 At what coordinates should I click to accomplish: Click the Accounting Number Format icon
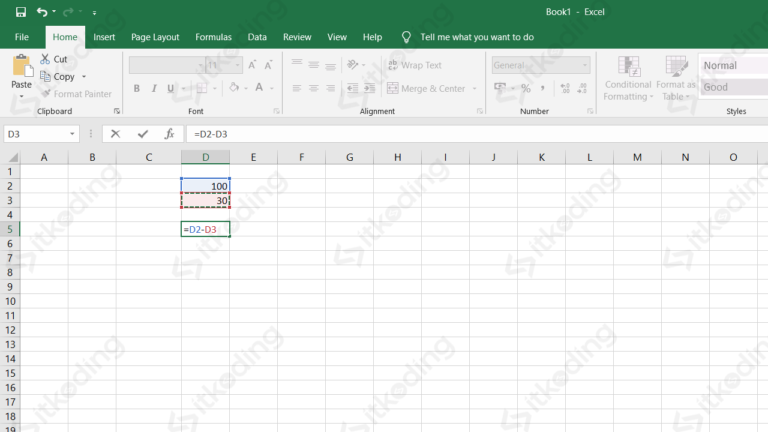tap(500, 88)
